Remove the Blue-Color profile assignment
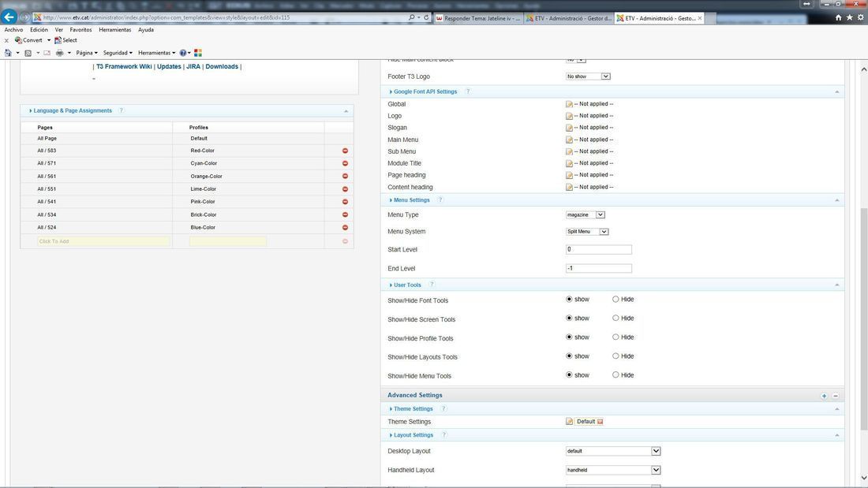 pyautogui.click(x=345, y=227)
